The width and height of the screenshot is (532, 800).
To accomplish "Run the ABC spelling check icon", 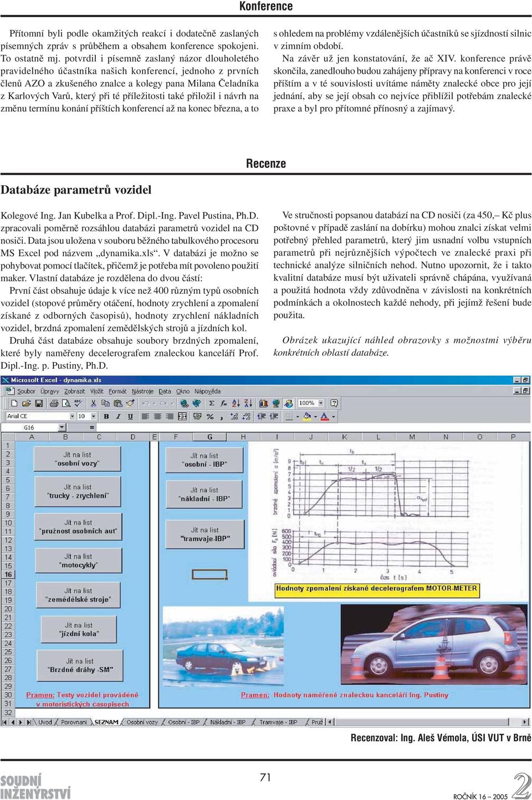I will (78, 403).
